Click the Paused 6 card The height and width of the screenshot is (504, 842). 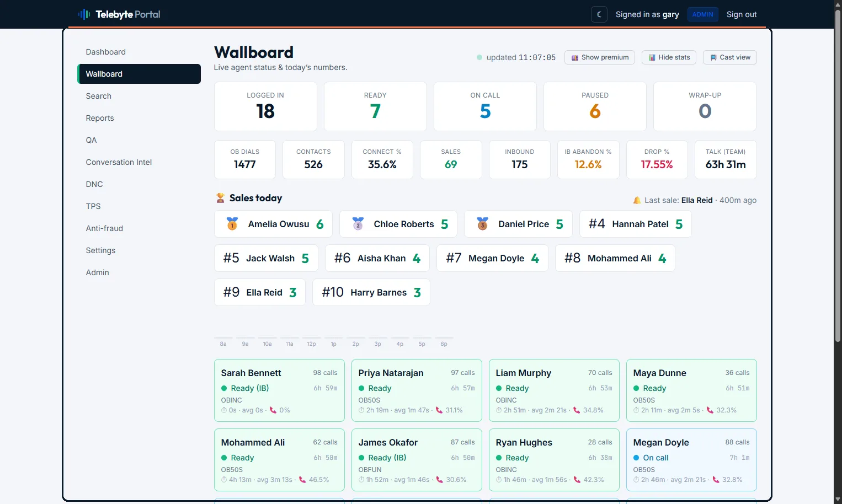pyautogui.click(x=595, y=106)
